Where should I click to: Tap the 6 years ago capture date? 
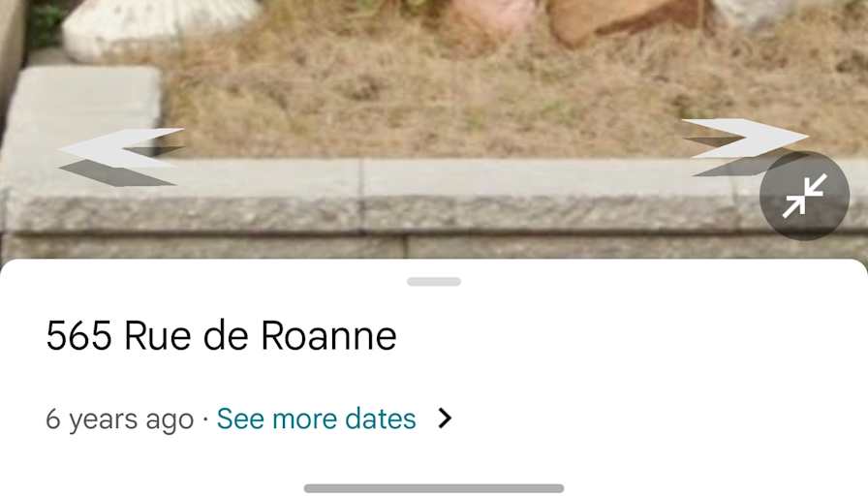click(x=119, y=419)
